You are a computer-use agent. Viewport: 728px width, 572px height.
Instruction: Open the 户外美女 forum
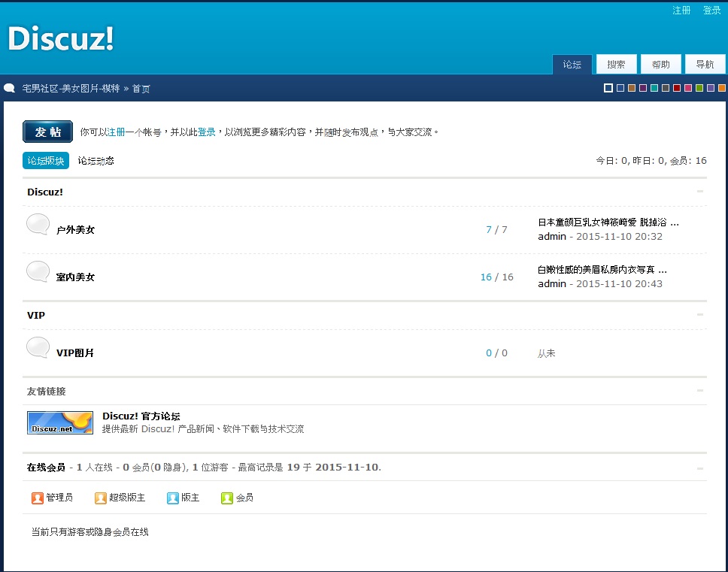(75, 230)
